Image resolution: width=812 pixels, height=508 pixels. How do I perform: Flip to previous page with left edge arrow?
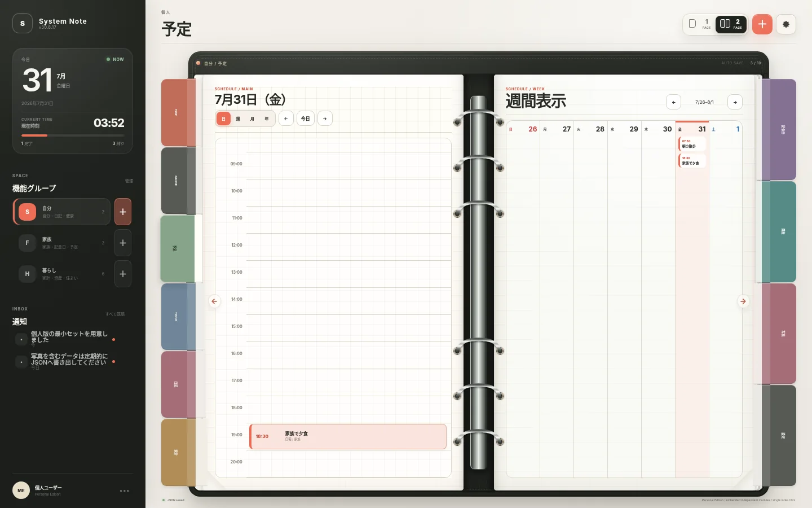(x=214, y=301)
